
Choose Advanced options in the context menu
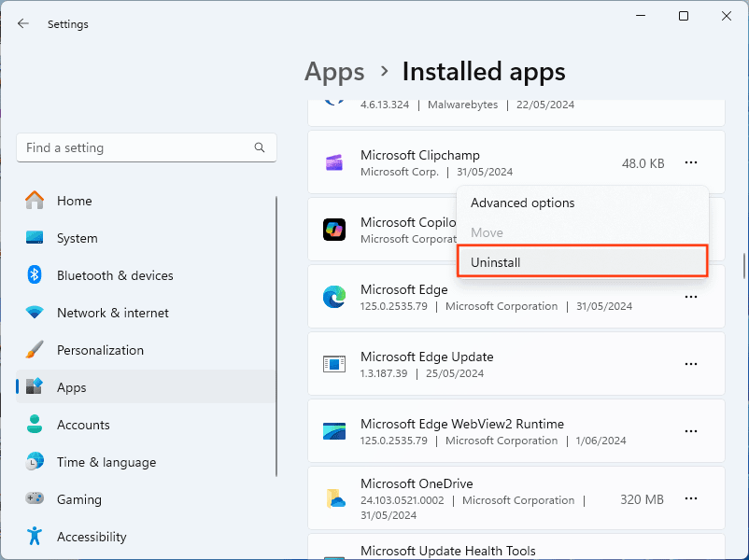(x=582, y=203)
